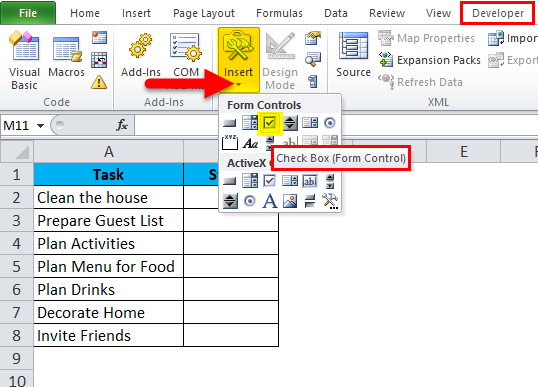
Task: Click Expansion Packs
Action: pyautogui.click(x=430, y=60)
